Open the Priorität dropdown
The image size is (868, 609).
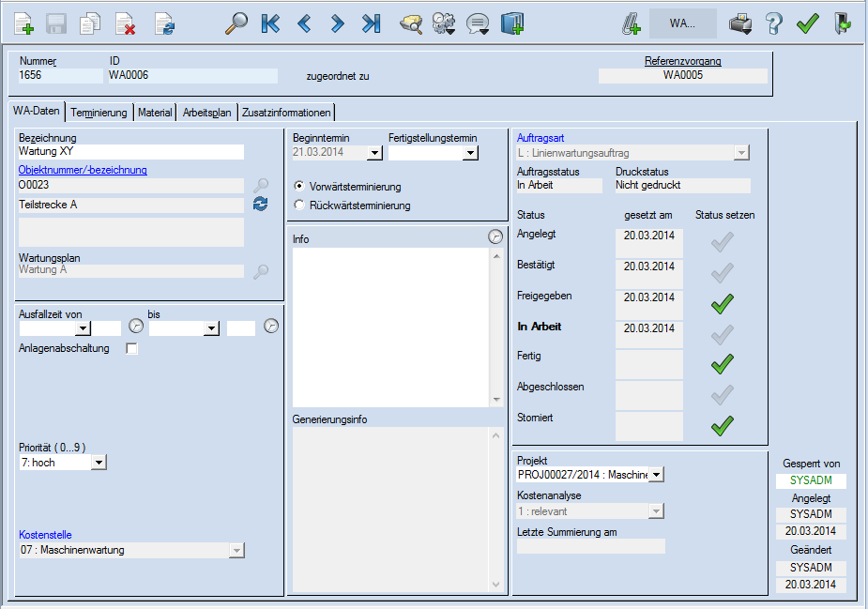[x=99, y=462]
